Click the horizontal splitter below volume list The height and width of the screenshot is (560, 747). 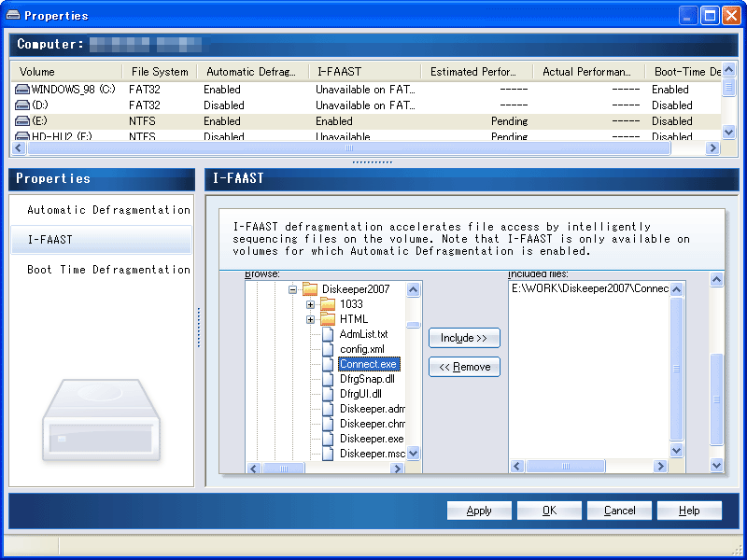click(x=372, y=162)
